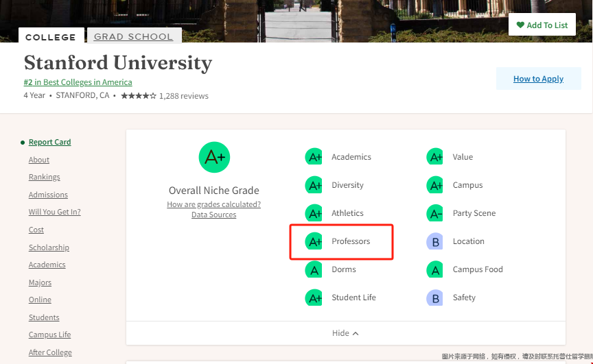Open Rankings in the sidebar
Image resolution: width=593 pixels, height=364 pixels.
click(x=44, y=177)
